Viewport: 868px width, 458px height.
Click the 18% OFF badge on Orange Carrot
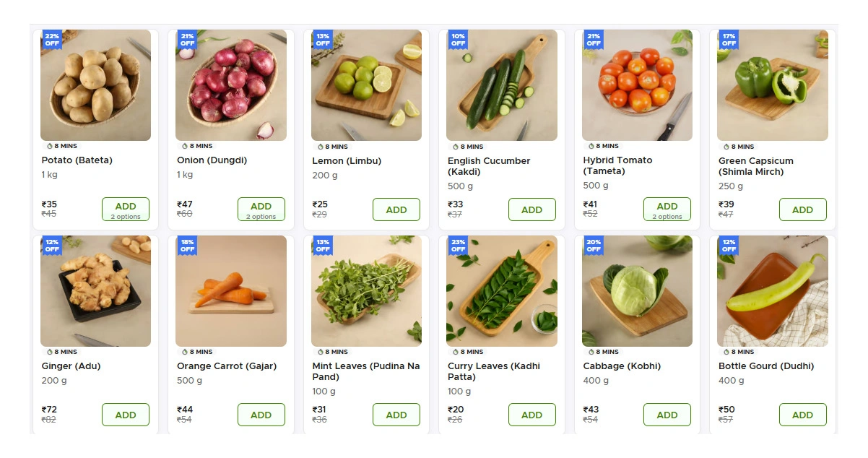(x=187, y=246)
